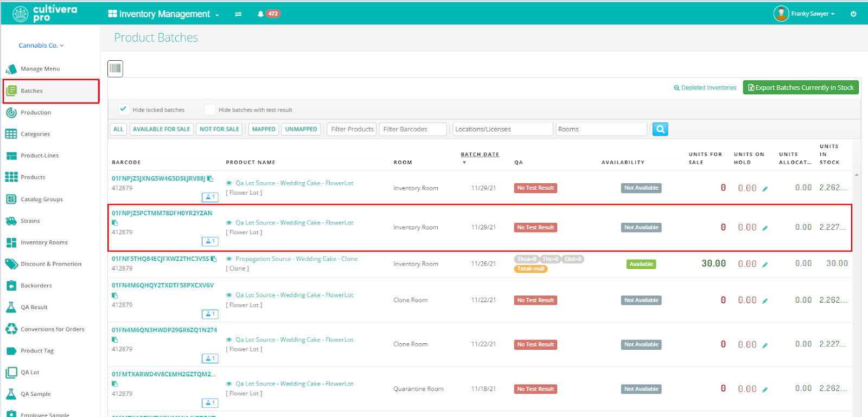The height and width of the screenshot is (417, 868).
Task: Open QA Sample from the sidebar
Action: coord(36,394)
